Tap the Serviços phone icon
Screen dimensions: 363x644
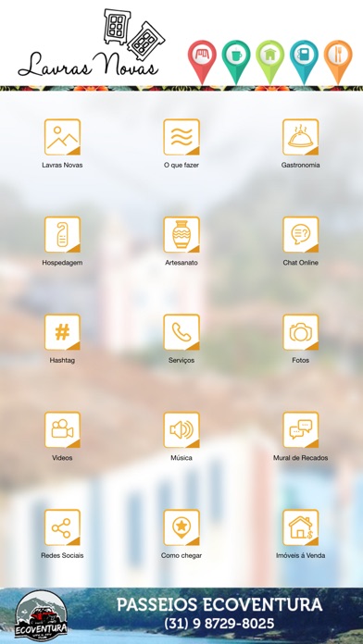181,332
